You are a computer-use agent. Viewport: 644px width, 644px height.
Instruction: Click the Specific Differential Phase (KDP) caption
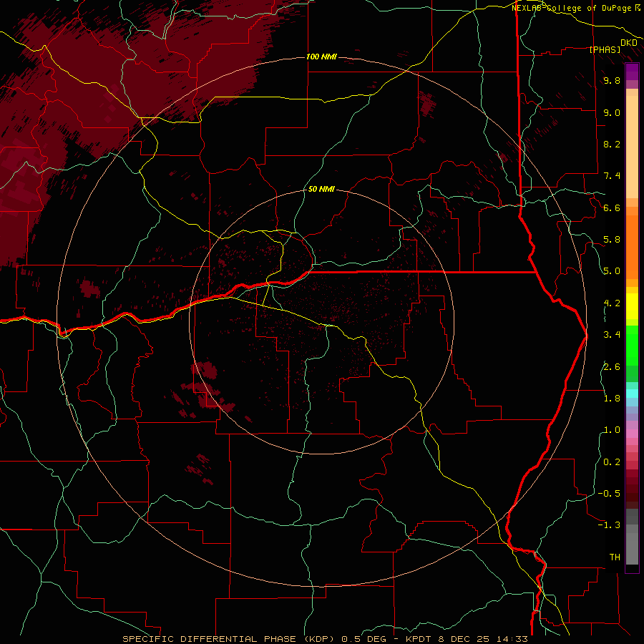pyautogui.click(x=228, y=639)
